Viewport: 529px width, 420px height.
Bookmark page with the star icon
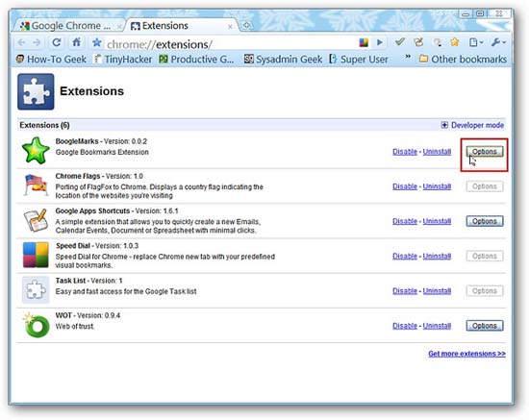click(x=97, y=42)
